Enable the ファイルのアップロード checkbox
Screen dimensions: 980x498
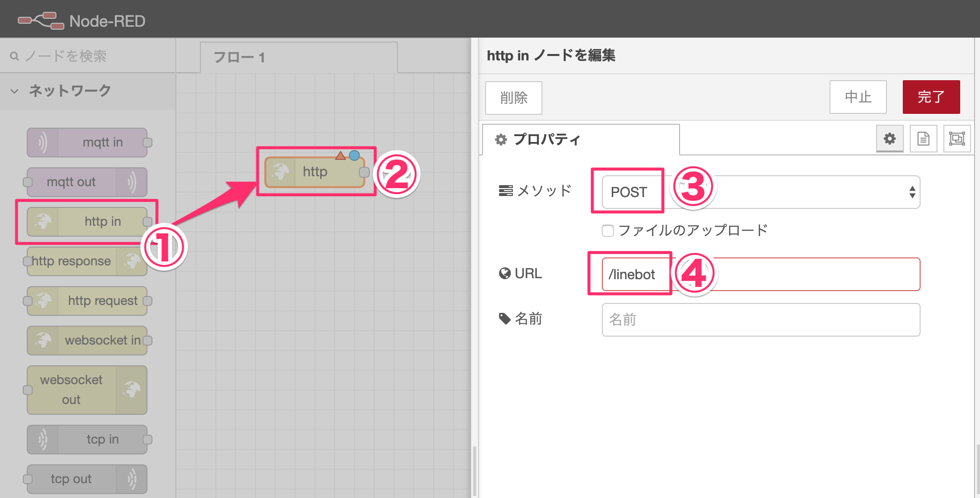pos(608,231)
